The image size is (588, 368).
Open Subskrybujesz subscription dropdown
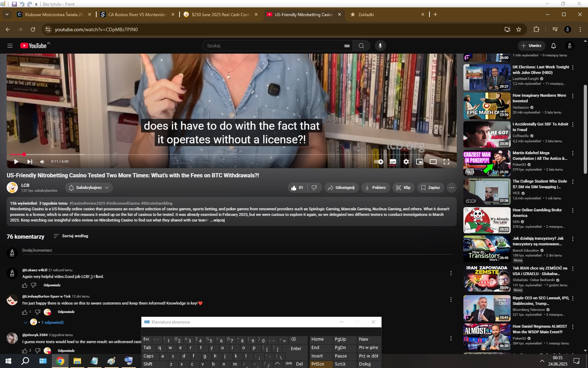coord(89,188)
